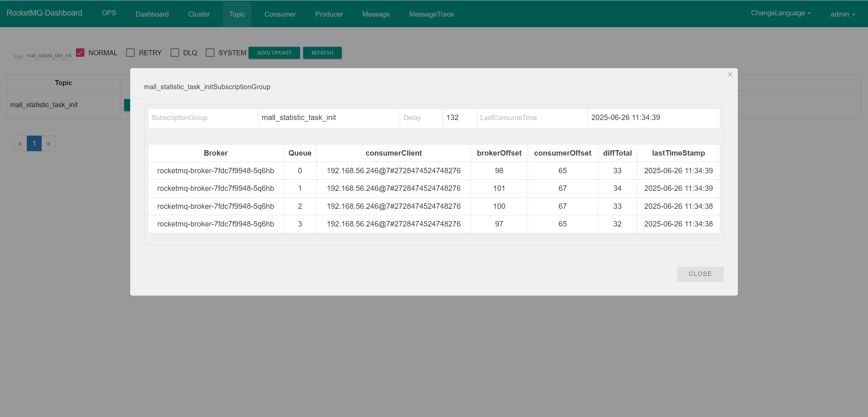Open the MessageTrace tab
This screenshot has width=868, height=417.
(x=431, y=14)
